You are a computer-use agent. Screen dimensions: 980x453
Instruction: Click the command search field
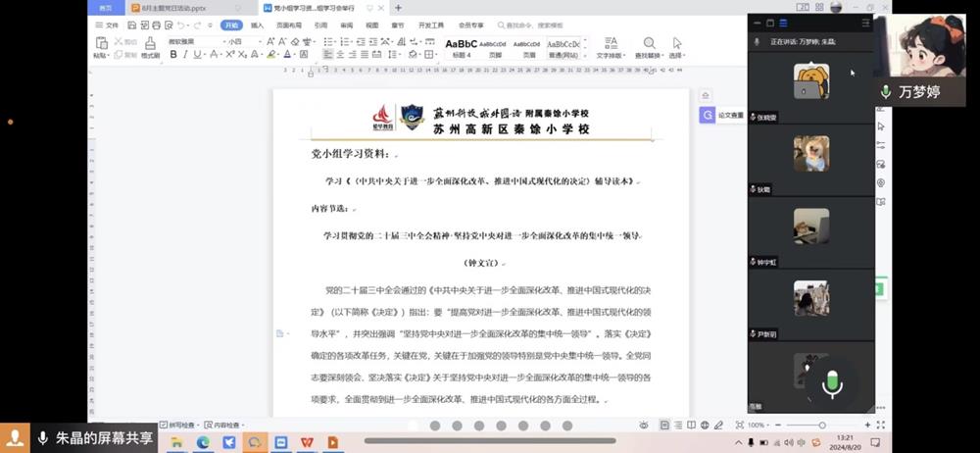(531, 25)
